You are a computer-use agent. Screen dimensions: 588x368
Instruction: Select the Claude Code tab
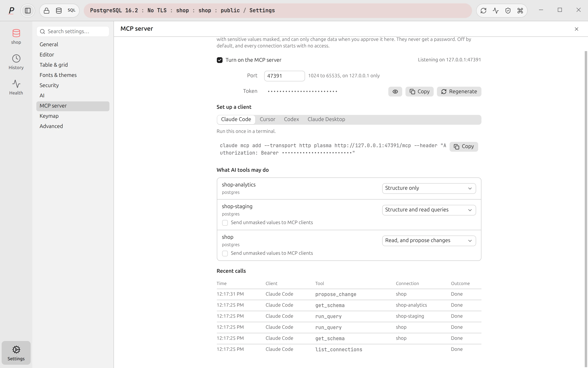coord(236,120)
